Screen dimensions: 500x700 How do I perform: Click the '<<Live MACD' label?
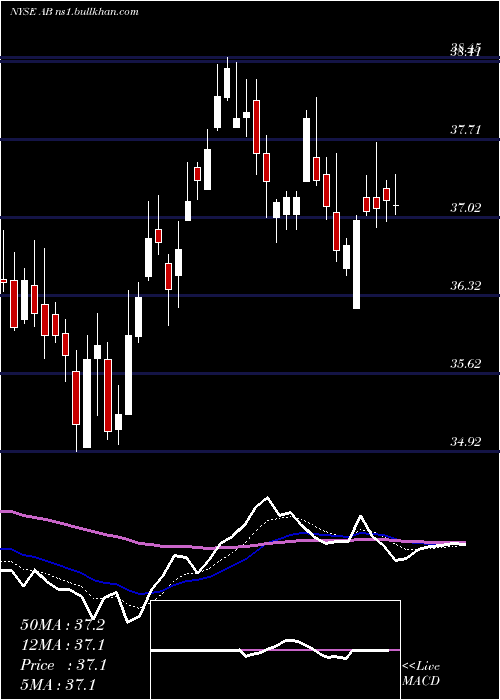point(421,673)
